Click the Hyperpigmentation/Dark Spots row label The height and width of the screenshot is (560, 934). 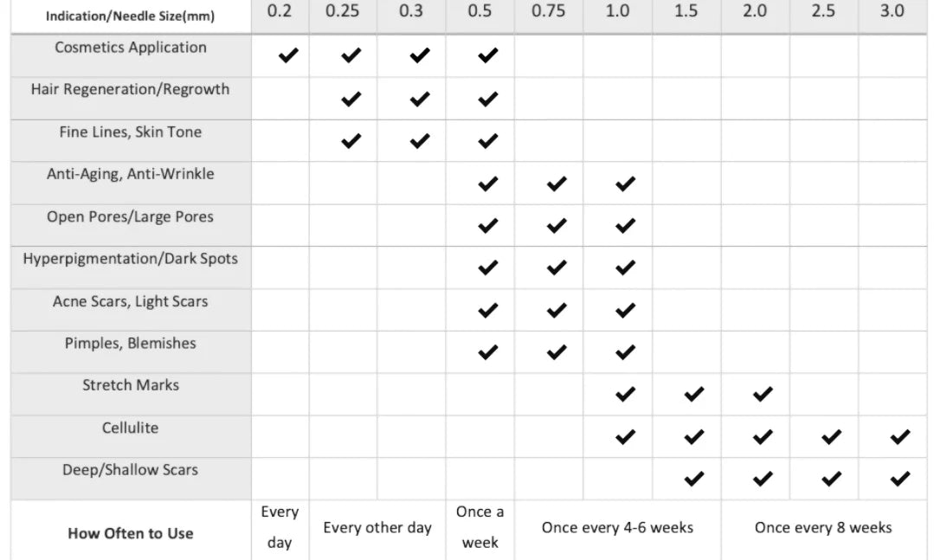131,259
